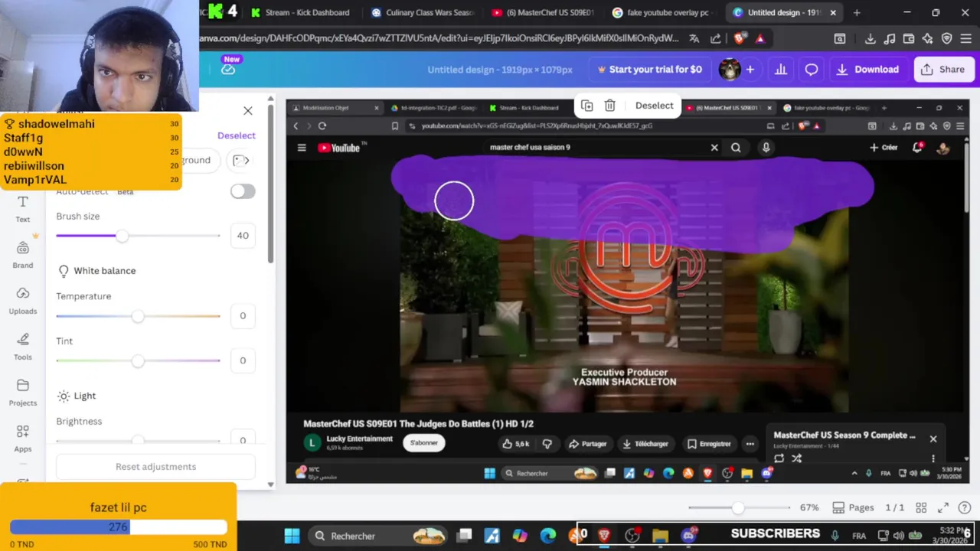Adjust the Brush size slider
980x551 pixels.
pos(138,236)
